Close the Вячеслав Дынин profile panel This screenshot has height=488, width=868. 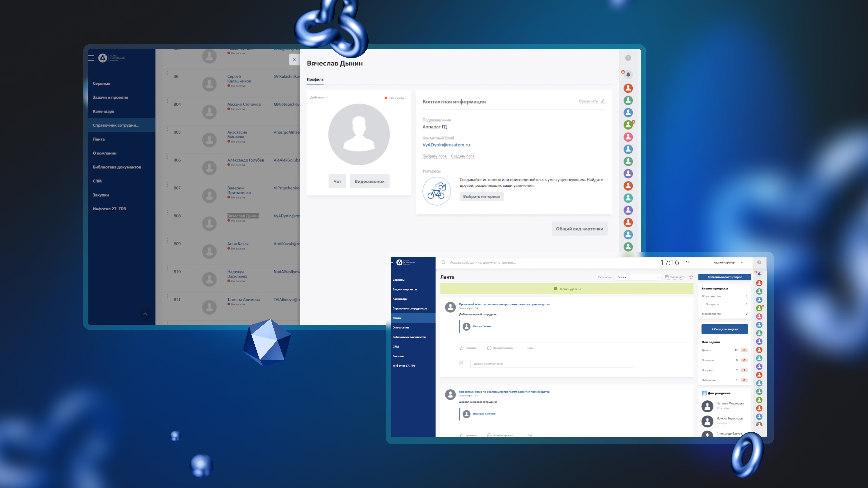pyautogui.click(x=294, y=60)
